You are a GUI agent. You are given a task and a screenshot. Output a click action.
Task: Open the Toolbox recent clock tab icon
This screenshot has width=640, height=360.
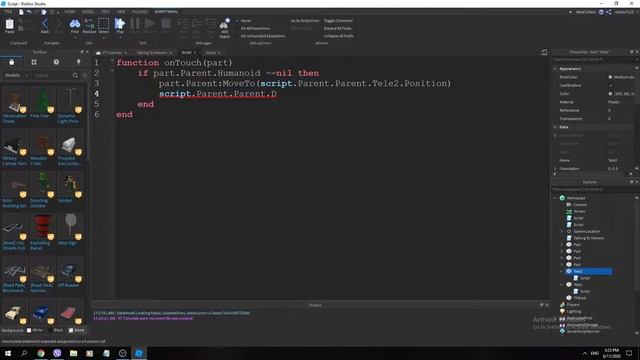56,62
